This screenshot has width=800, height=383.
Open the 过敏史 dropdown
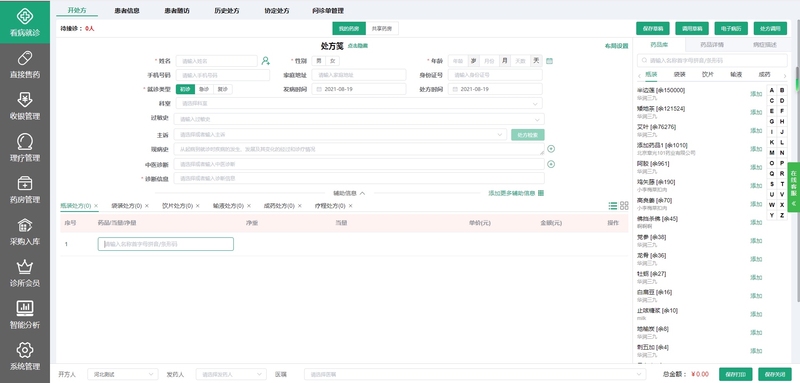[x=359, y=119]
